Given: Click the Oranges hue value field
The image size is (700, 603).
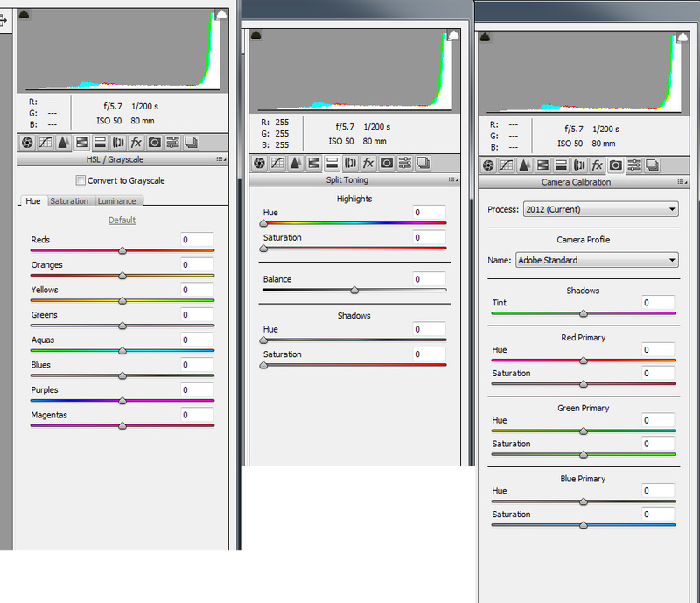Looking at the screenshot, I should coord(197,264).
